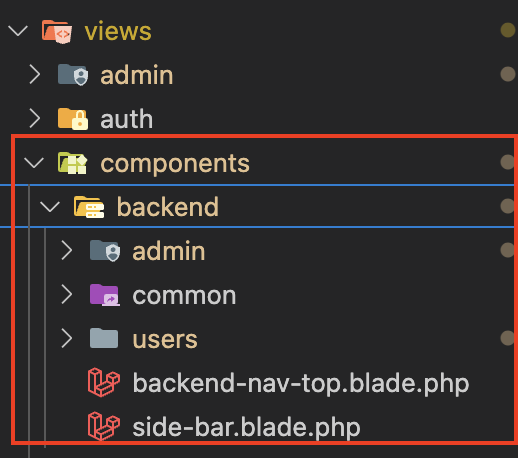Expand the auth folder chevron
The width and height of the screenshot is (518, 458).
[35, 118]
